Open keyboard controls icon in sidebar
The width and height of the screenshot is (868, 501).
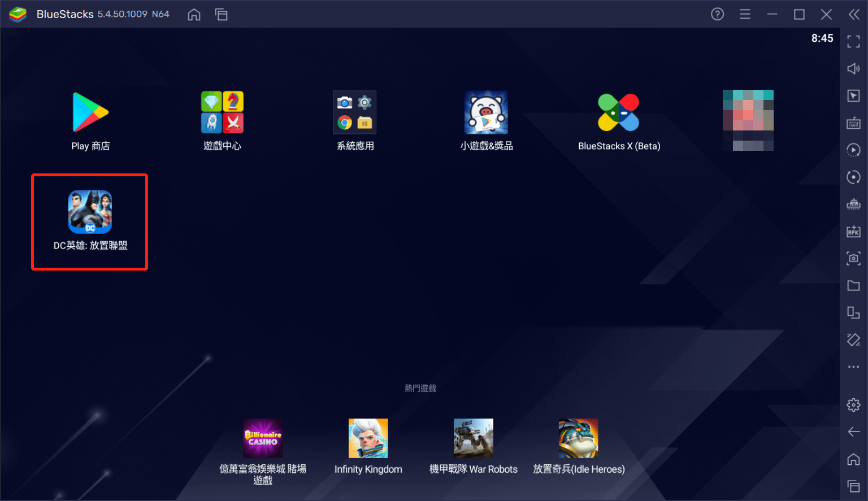click(853, 123)
